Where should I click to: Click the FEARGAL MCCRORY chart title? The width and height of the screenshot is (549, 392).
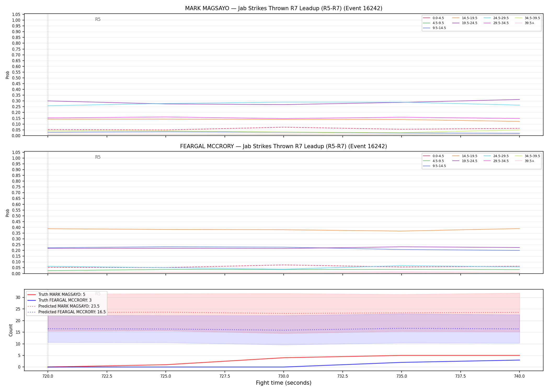284,146
